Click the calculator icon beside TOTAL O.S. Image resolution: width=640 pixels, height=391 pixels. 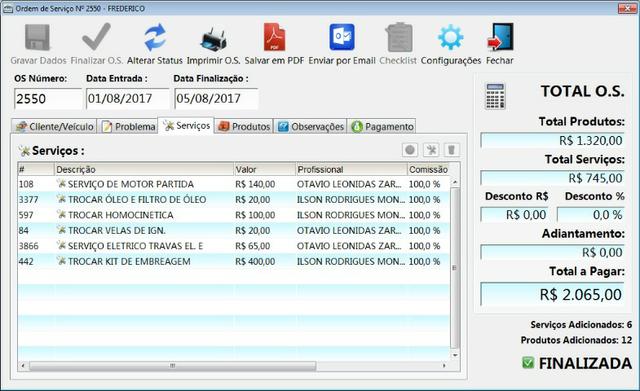point(495,96)
